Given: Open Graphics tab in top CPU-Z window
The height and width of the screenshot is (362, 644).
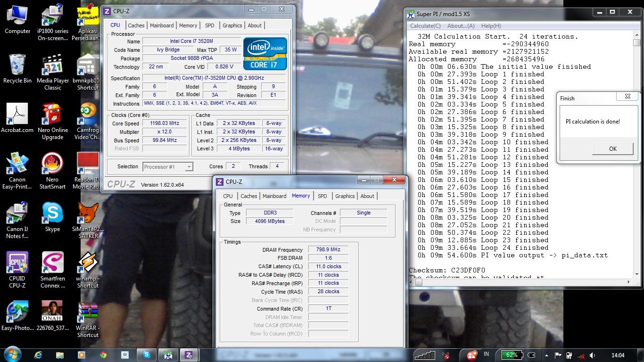Looking at the screenshot, I should [232, 25].
